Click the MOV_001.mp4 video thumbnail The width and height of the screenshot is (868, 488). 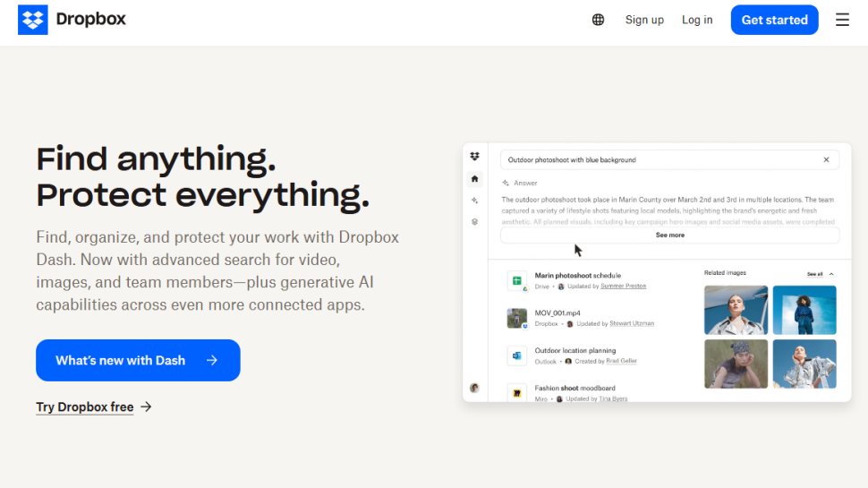tap(516, 318)
